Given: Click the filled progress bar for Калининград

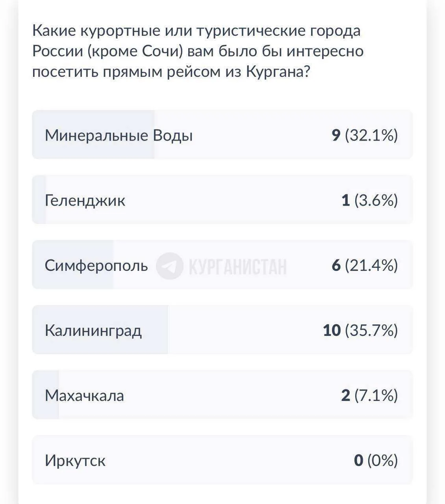Looking at the screenshot, I should (100, 330).
